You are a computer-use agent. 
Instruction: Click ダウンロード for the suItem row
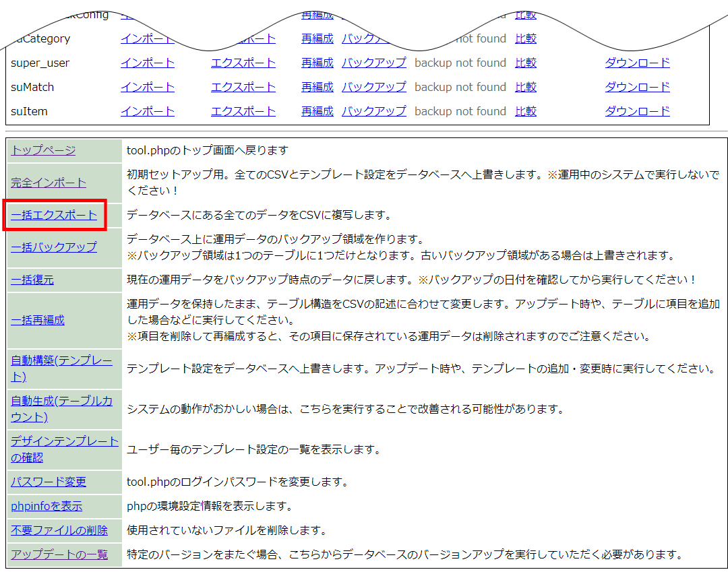click(636, 111)
